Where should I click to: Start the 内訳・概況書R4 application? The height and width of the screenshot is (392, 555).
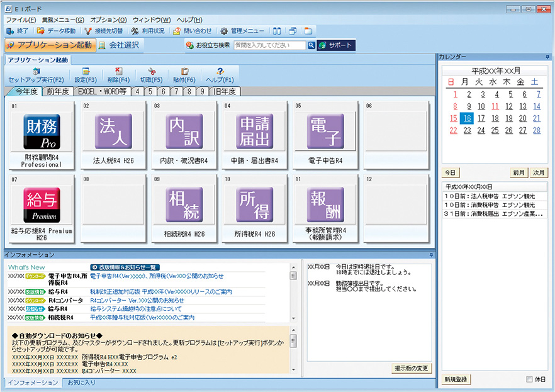coord(184,132)
